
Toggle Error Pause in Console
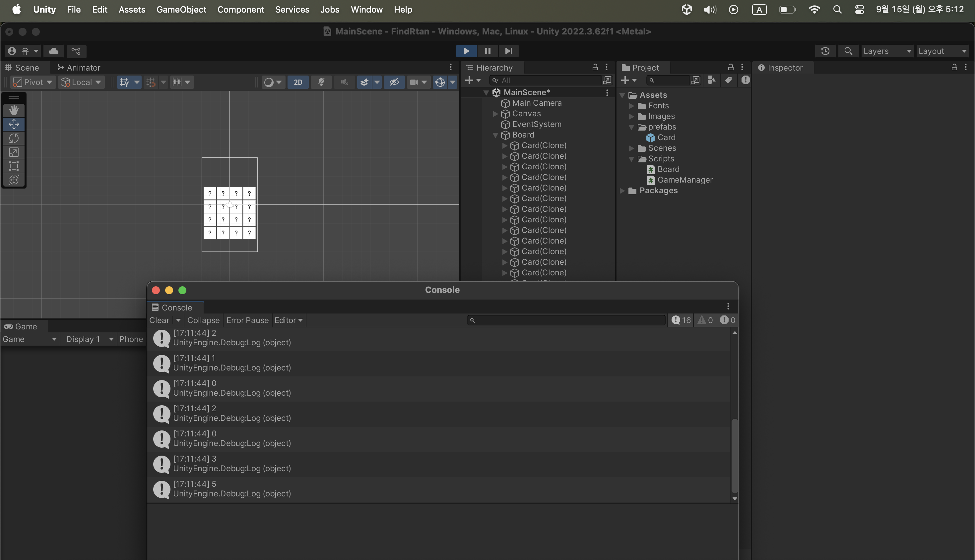pyautogui.click(x=247, y=320)
